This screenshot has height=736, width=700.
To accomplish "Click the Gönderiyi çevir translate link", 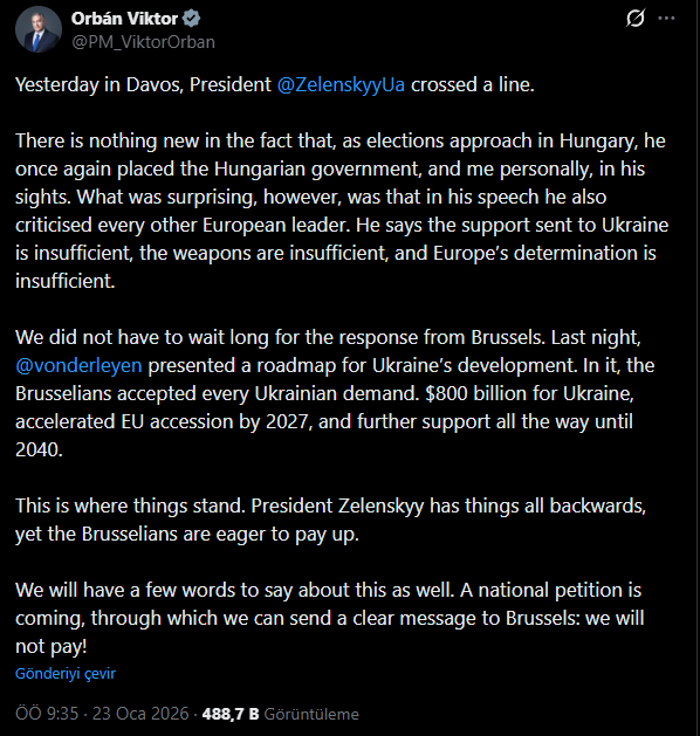I will (x=66, y=673).
